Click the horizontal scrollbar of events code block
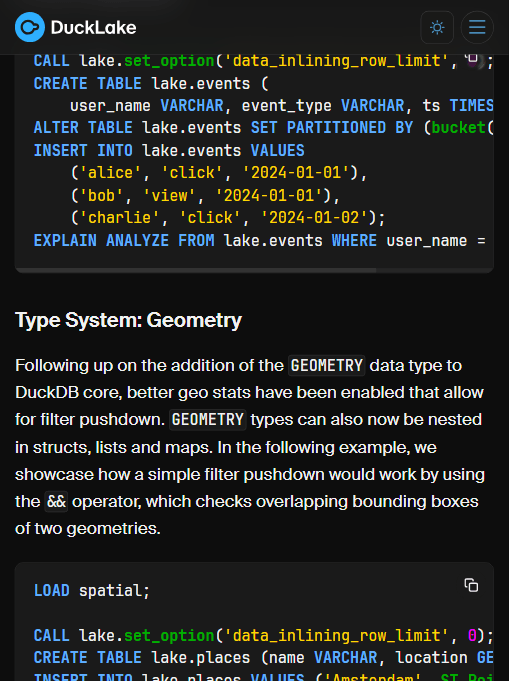The width and height of the screenshot is (509, 681). coord(195,270)
